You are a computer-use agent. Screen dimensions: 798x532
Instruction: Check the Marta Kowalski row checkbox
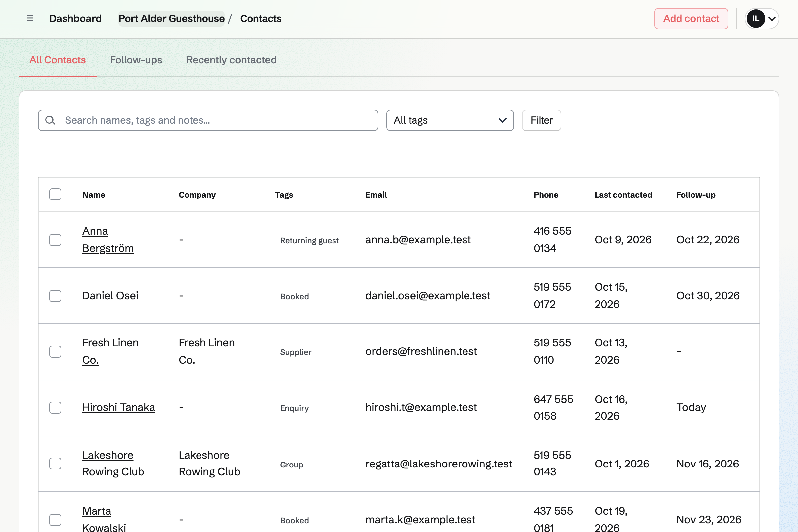coord(55,520)
